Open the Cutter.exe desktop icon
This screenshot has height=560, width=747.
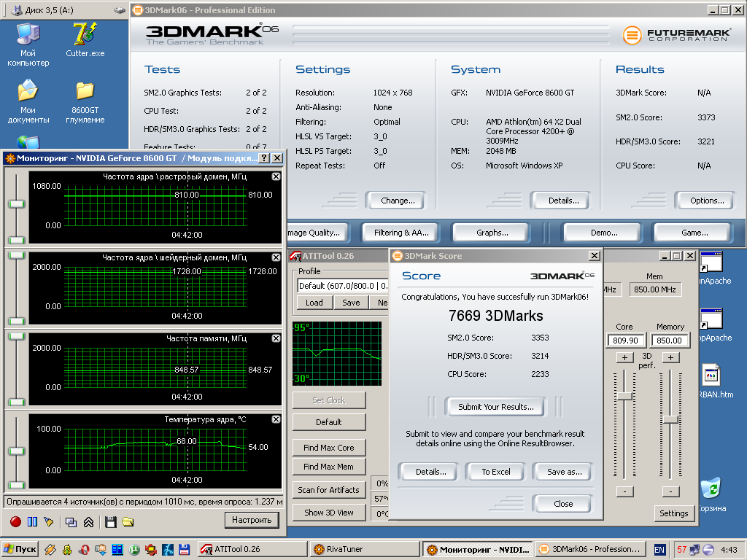(x=85, y=40)
